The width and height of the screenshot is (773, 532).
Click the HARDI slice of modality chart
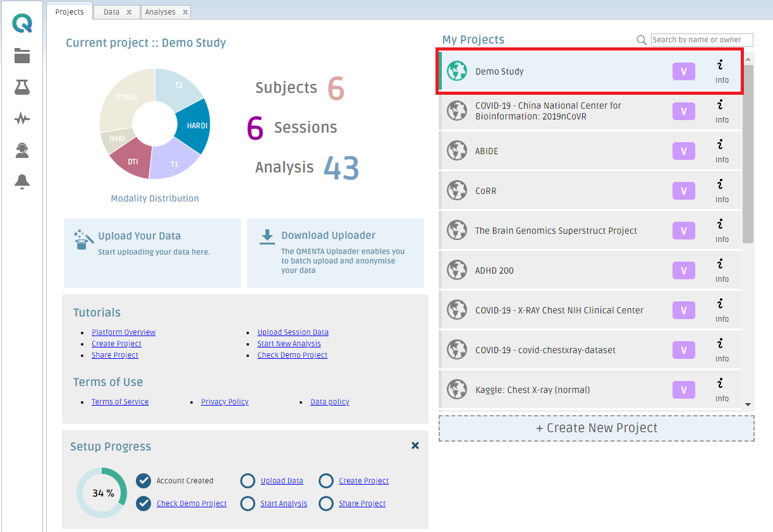pyautogui.click(x=195, y=126)
